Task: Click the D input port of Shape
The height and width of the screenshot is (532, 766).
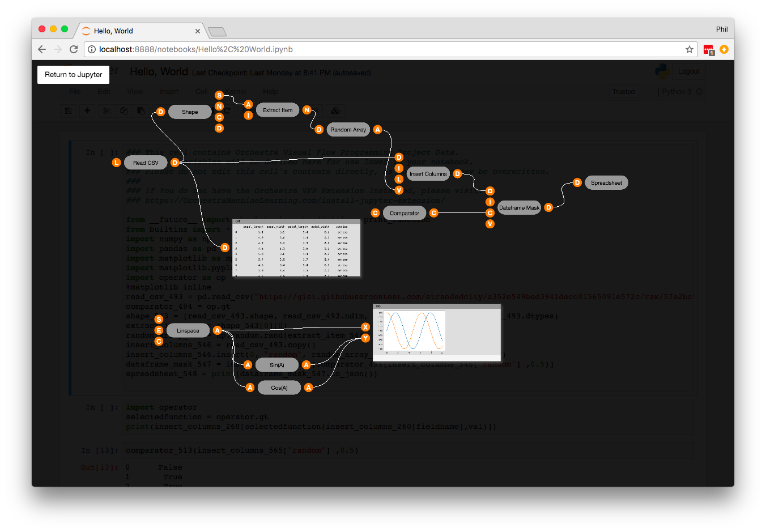Action: point(161,112)
